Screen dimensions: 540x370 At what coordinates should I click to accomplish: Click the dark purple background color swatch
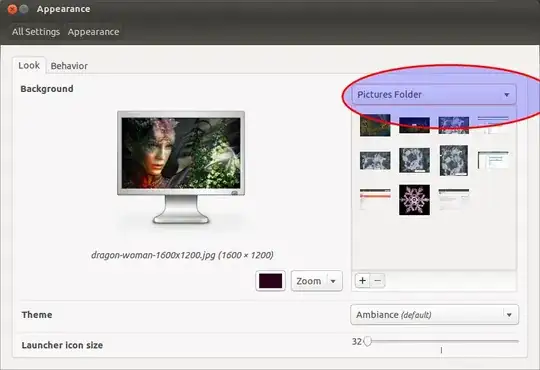click(x=270, y=281)
